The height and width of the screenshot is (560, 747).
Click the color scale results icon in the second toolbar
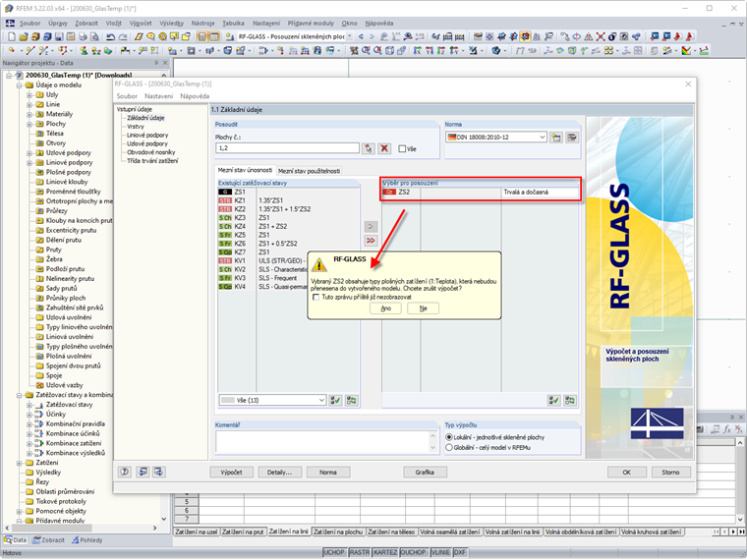point(686,50)
